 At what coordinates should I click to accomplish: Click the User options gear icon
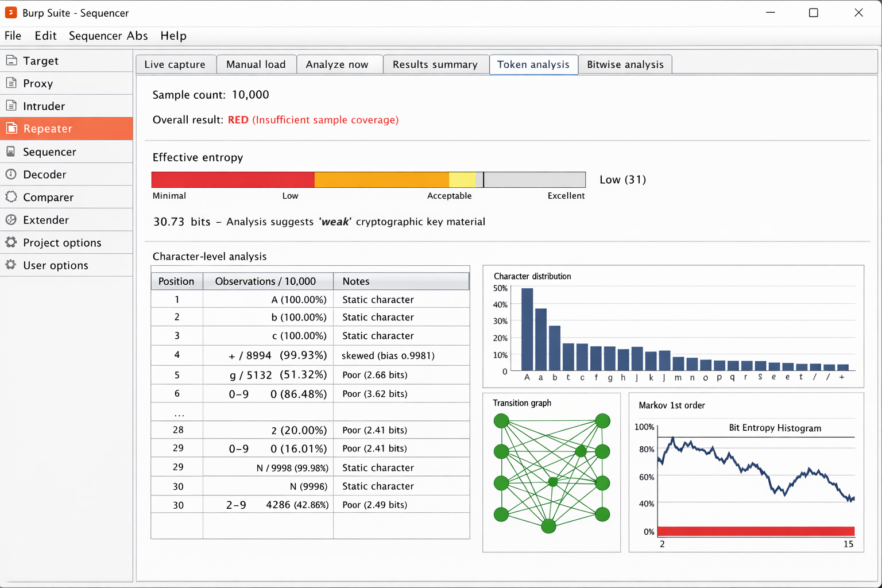point(11,265)
